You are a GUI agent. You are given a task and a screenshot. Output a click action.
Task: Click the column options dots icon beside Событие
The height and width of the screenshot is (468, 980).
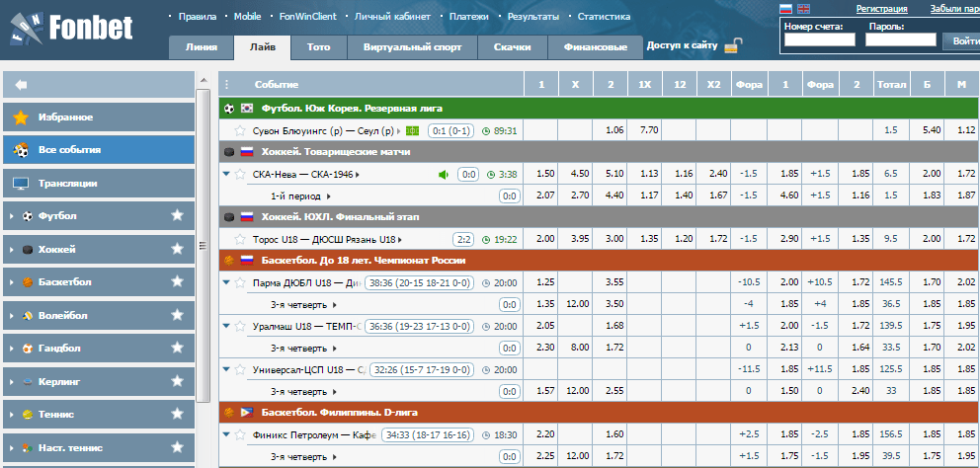227,84
